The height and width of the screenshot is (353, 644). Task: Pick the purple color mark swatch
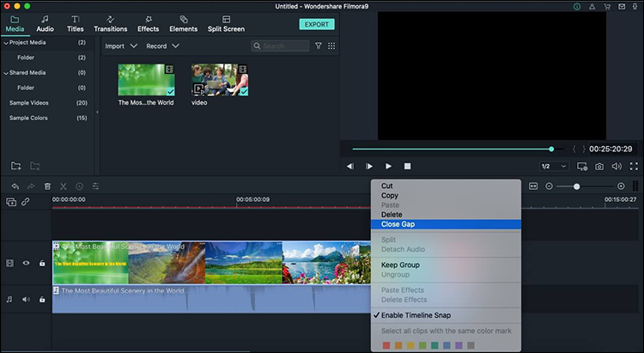pyautogui.click(x=459, y=345)
